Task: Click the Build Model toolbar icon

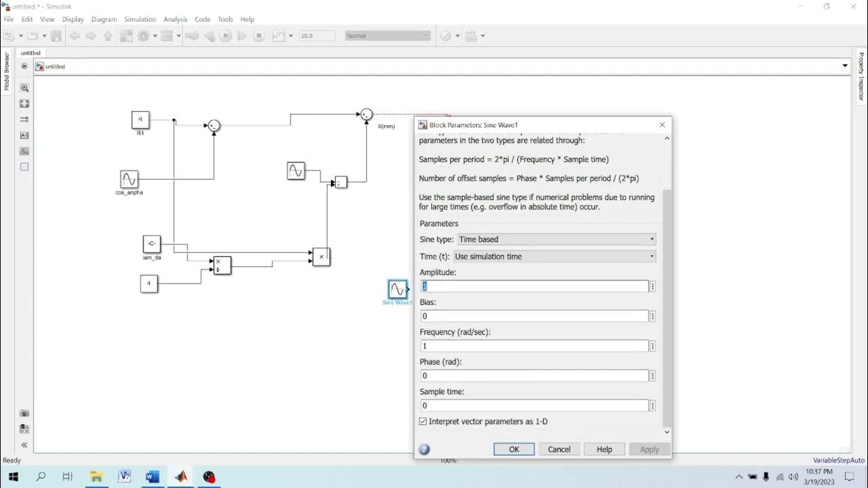Action: [x=471, y=36]
